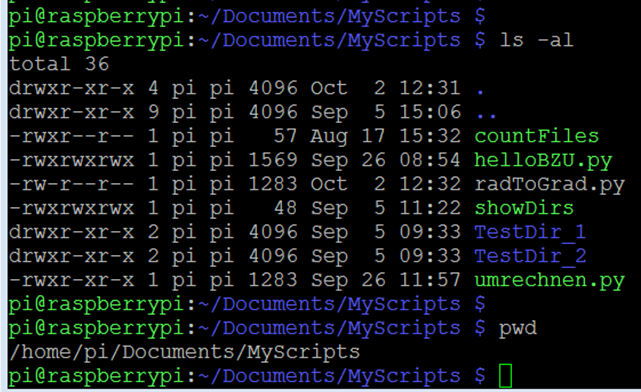The width and height of the screenshot is (641, 392).
Task: Click the 08:54 timestamp of helloBZU.py
Action: tap(430, 160)
